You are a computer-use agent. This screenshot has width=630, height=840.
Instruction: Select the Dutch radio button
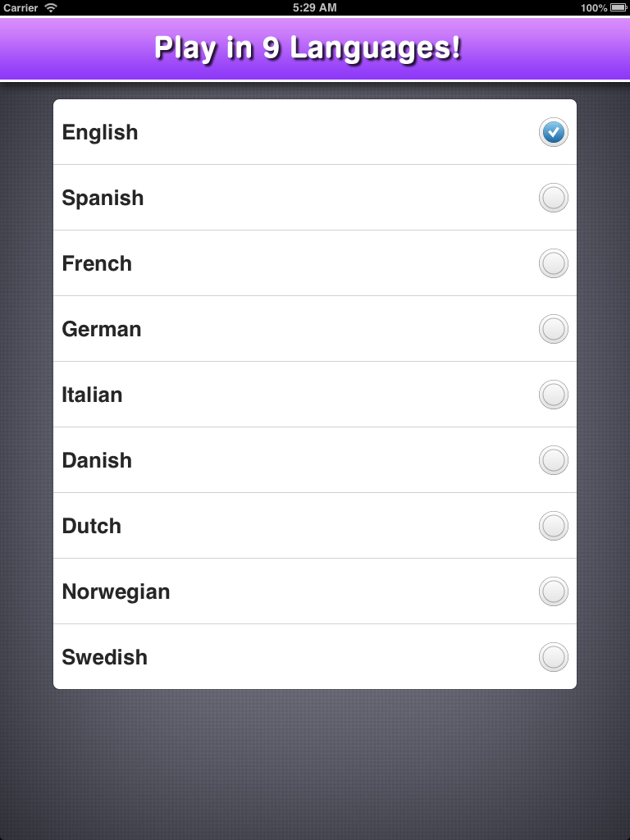pos(554,526)
